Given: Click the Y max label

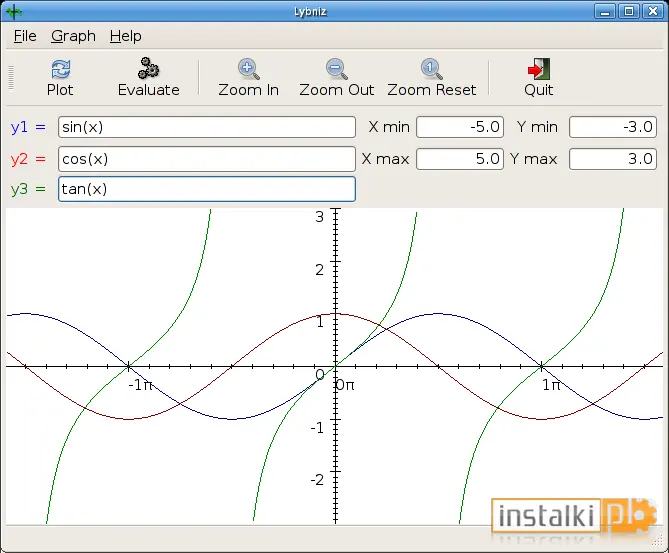Looking at the screenshot, I should [x=534, y=159].
